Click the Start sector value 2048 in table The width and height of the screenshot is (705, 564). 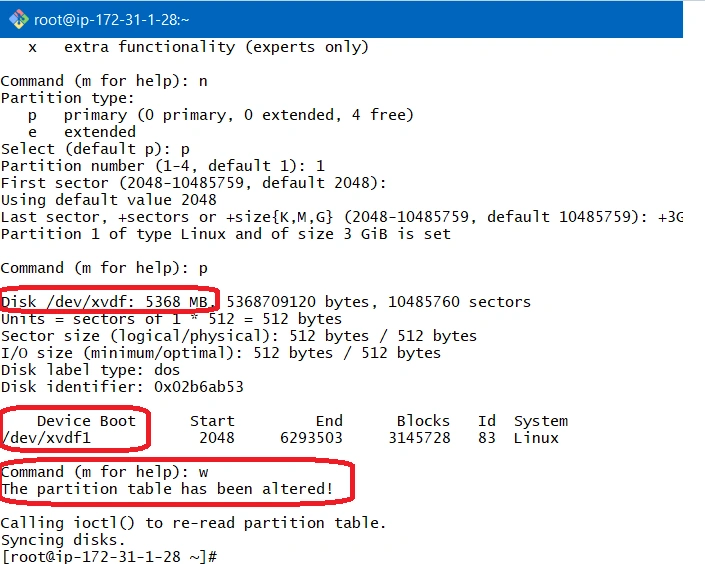[x=217, y=438]
